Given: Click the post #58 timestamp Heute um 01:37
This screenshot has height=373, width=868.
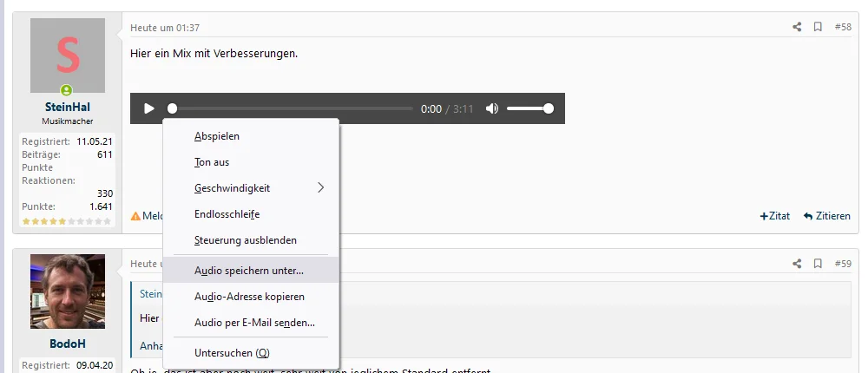Looking at the screenshot, I should point(165,27).
